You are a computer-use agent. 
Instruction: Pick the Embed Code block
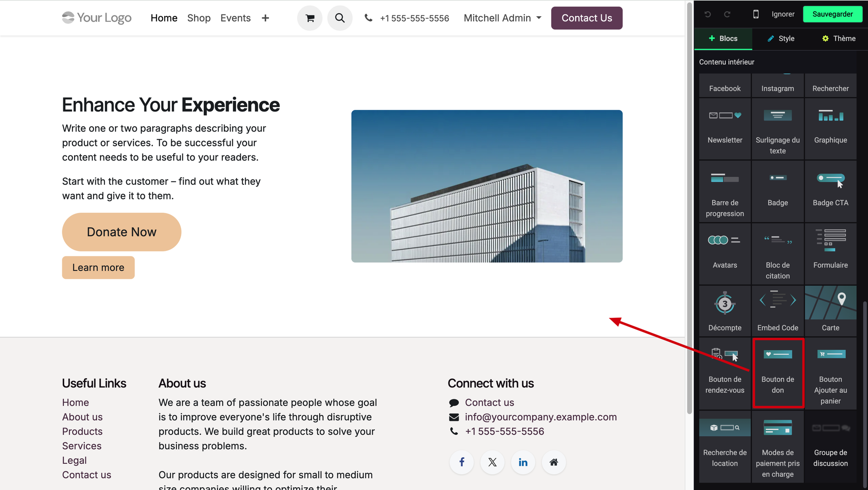778,310
